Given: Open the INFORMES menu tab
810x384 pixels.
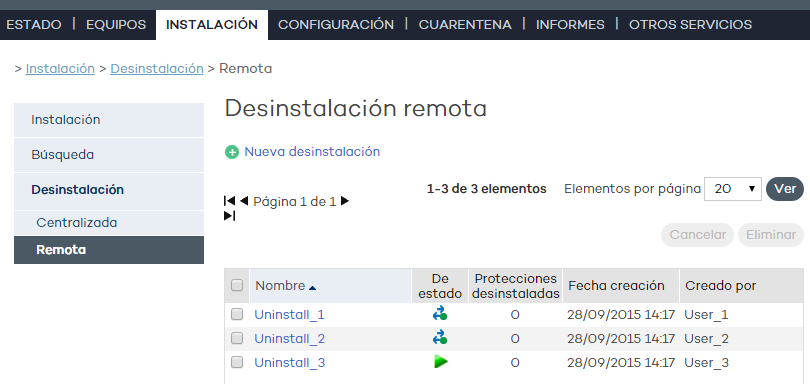Looking at the screenshot, I should point(570,24).
